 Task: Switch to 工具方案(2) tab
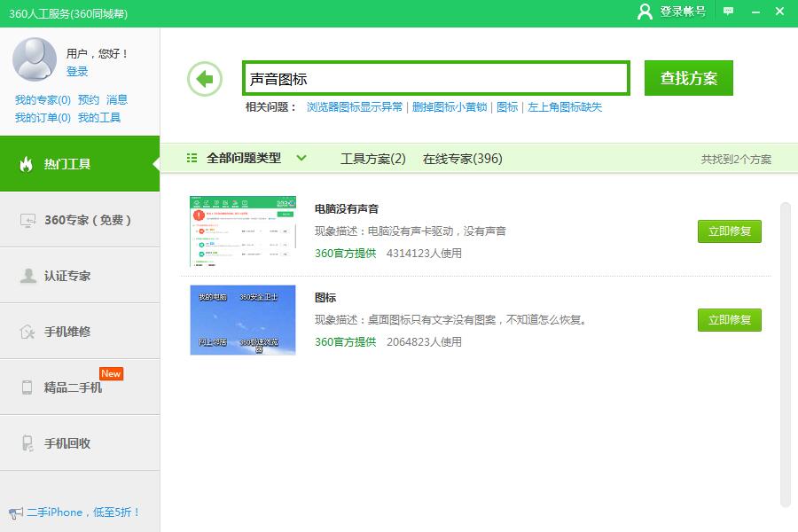tap(373, 159)
